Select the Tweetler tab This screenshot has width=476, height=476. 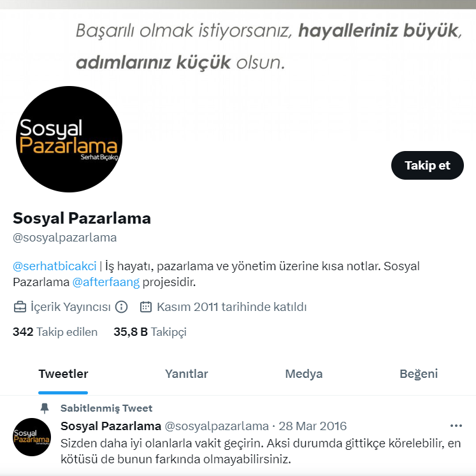(63, 374)
